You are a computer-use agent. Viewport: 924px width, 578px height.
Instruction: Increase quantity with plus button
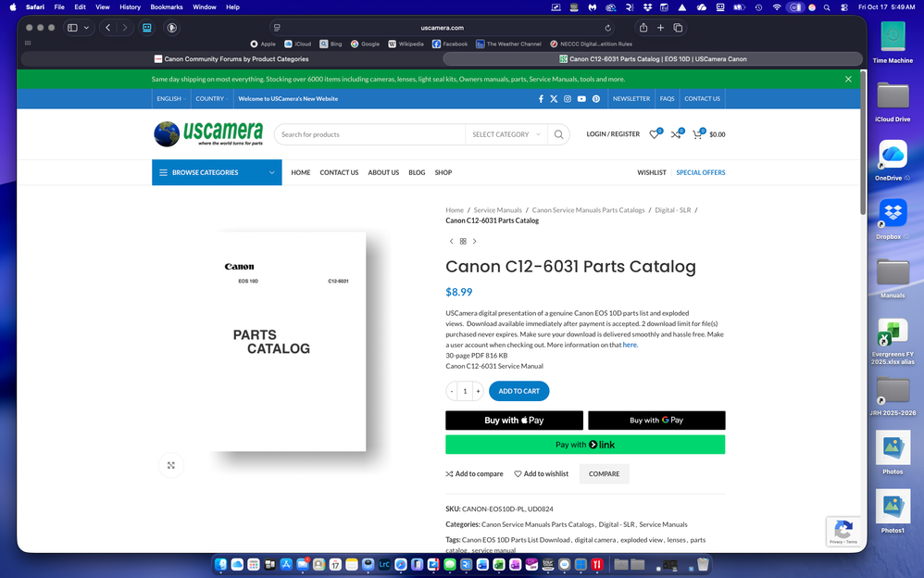point(478,391)
